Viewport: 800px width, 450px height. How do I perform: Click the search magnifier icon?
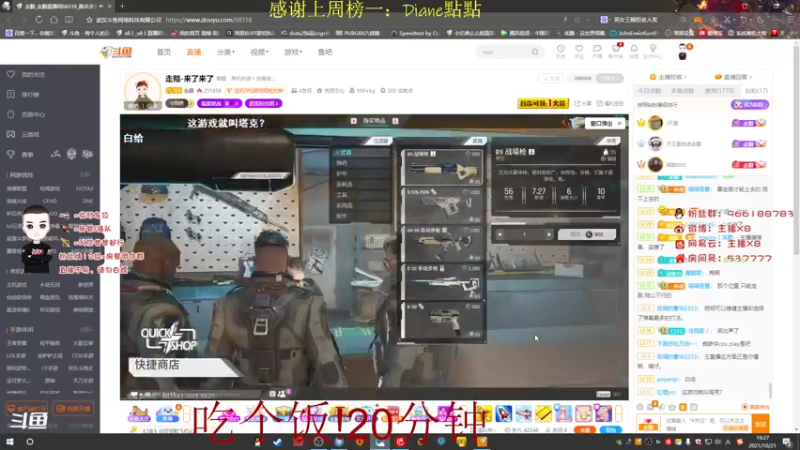[x=535, y=52]
